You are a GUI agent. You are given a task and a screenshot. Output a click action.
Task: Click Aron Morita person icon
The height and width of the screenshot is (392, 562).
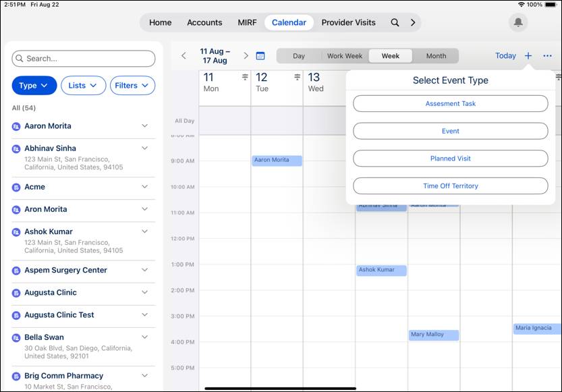pos(16,209)
